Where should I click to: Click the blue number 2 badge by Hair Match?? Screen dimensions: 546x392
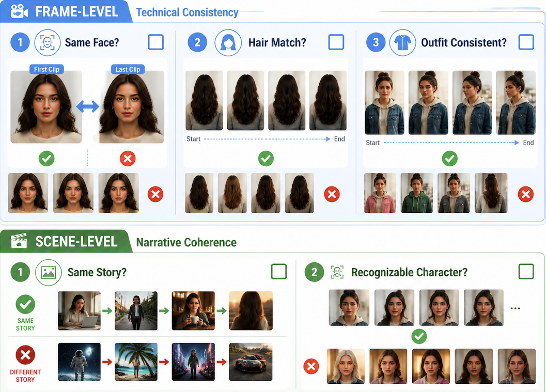[x=197, y=42]
